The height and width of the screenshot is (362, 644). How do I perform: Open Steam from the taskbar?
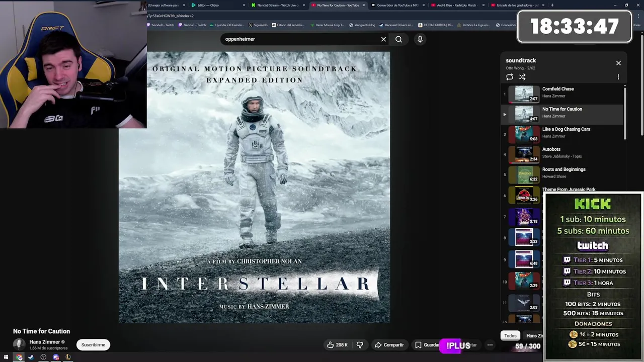tap(31, 357)
